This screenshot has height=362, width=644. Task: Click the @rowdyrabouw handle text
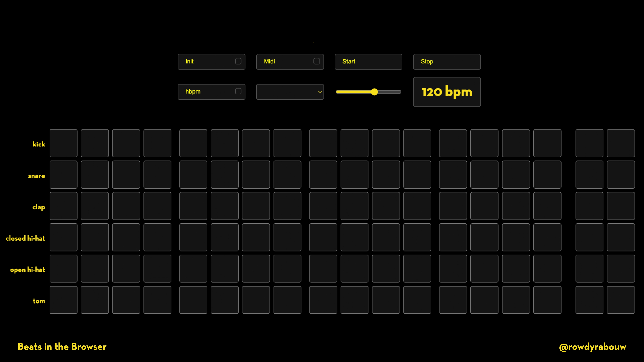point(592,347)
